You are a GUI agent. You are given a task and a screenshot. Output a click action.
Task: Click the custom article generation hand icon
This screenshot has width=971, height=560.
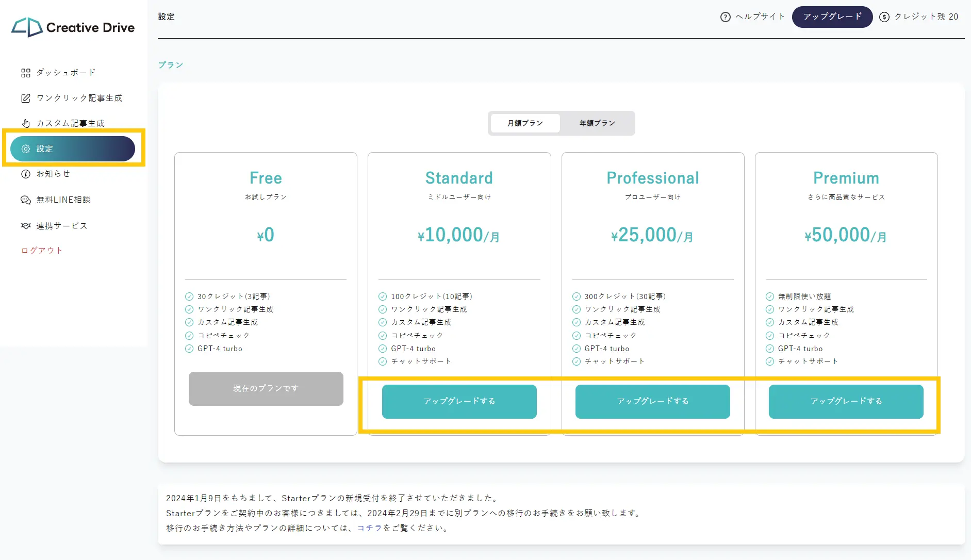coord(26,123)
